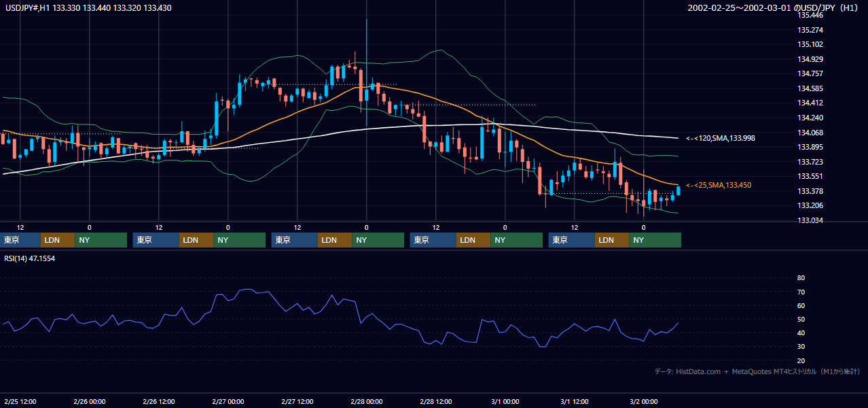Click the RSI 30 level label
Screen dimensions: 868x408
pos(801,346)
